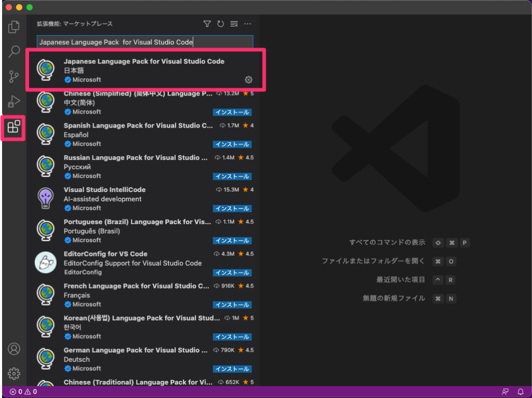Refresh the extensions list
Image resolution: width=532 pixels, height=398 pixels.
220,24
